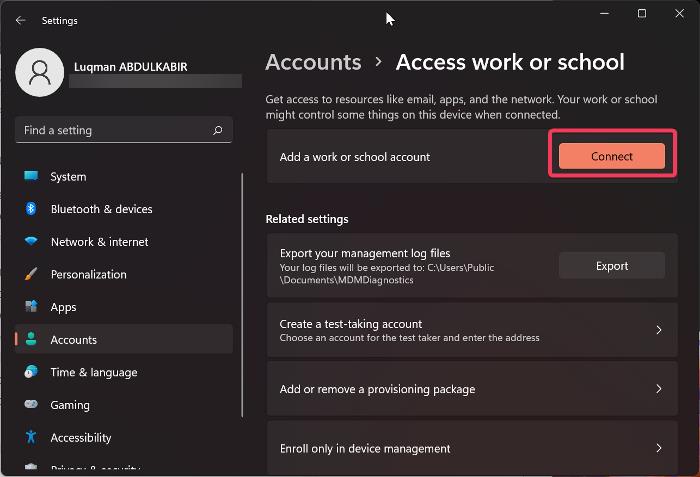Click the System monitor icon in sidebar
The image size is (700, 477).
(x=31, y=177)
